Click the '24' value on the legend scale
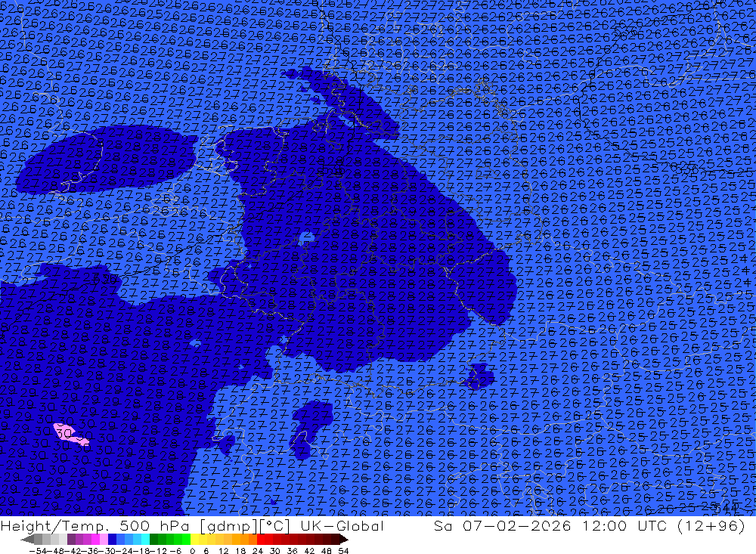This screenshot has height=554, width=756. click(x=258, y=551)
